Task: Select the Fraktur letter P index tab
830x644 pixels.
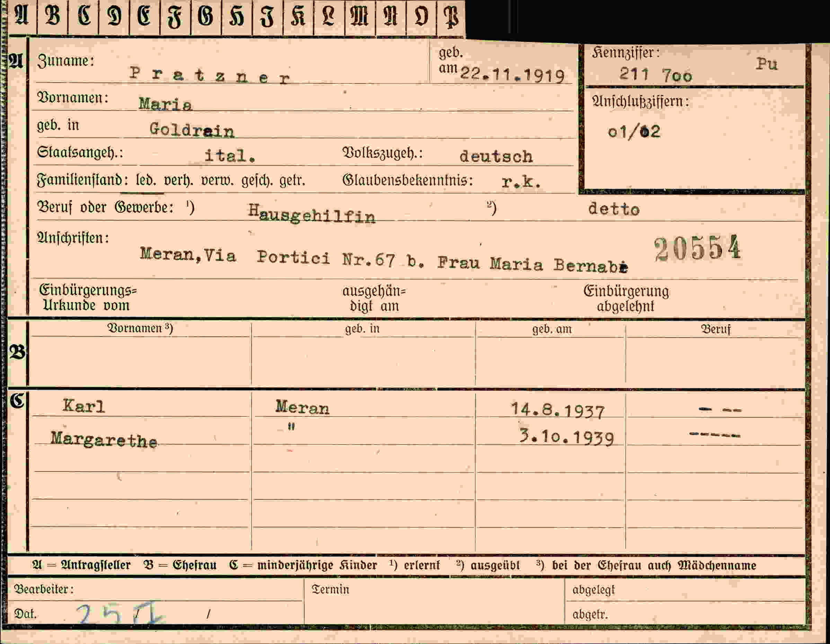Action: pos(451,17)
